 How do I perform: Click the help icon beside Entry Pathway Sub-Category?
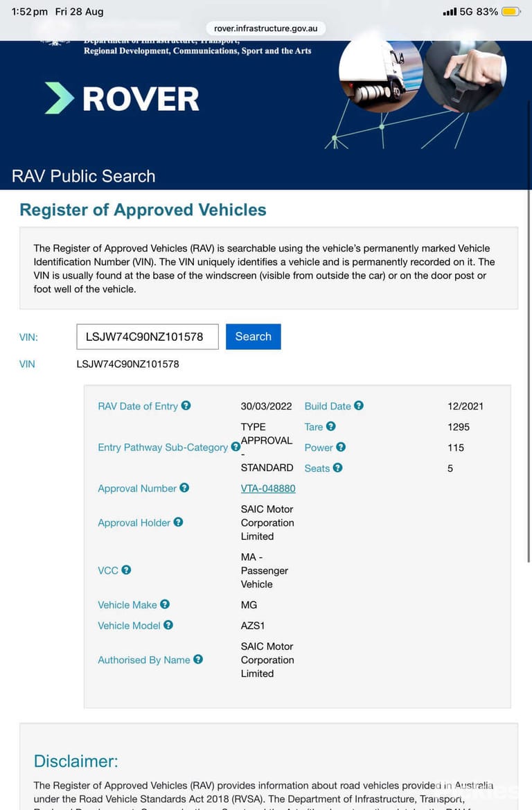236,446
